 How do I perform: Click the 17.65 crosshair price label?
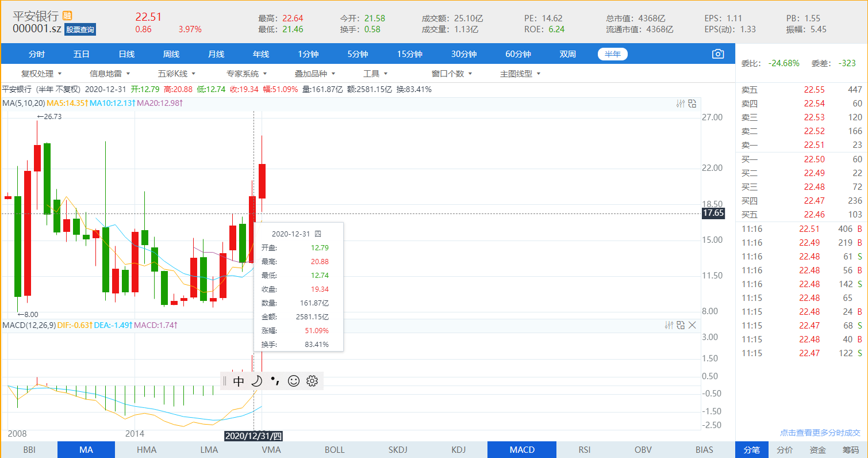pos(713,213)
